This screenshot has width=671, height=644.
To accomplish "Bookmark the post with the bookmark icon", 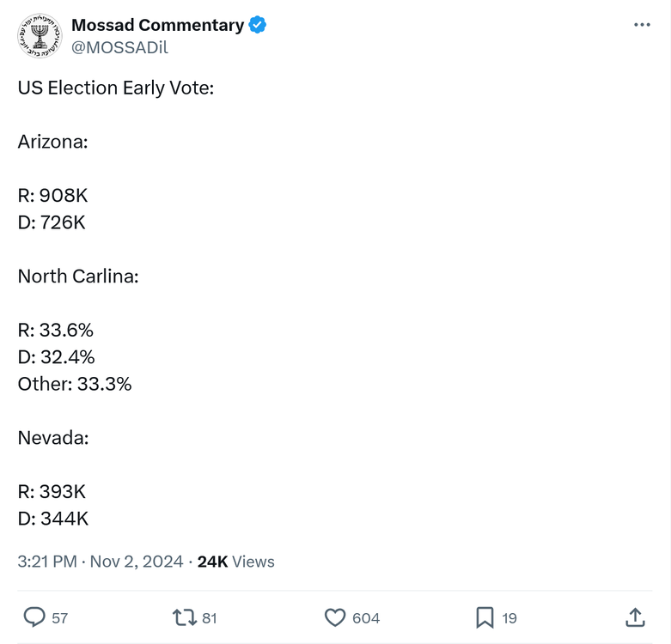I will pyautogui.click(x=485, y=617).
